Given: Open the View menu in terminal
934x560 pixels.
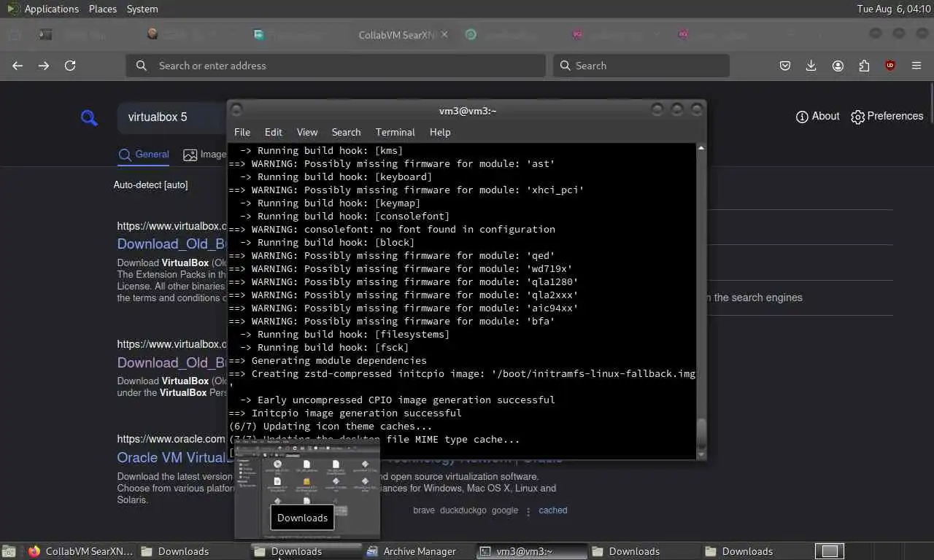Looking at the screenshot, I should (x=307, y=132).
